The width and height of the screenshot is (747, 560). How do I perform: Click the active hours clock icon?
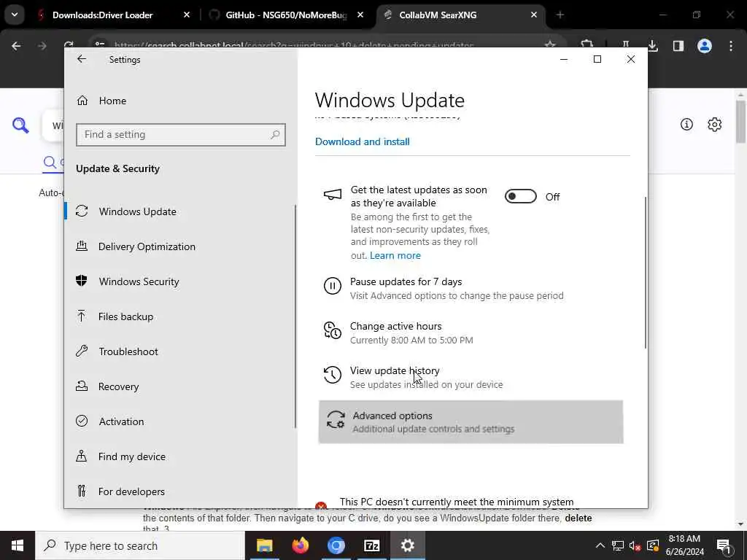pyautogui.click(x=333, y=330)
